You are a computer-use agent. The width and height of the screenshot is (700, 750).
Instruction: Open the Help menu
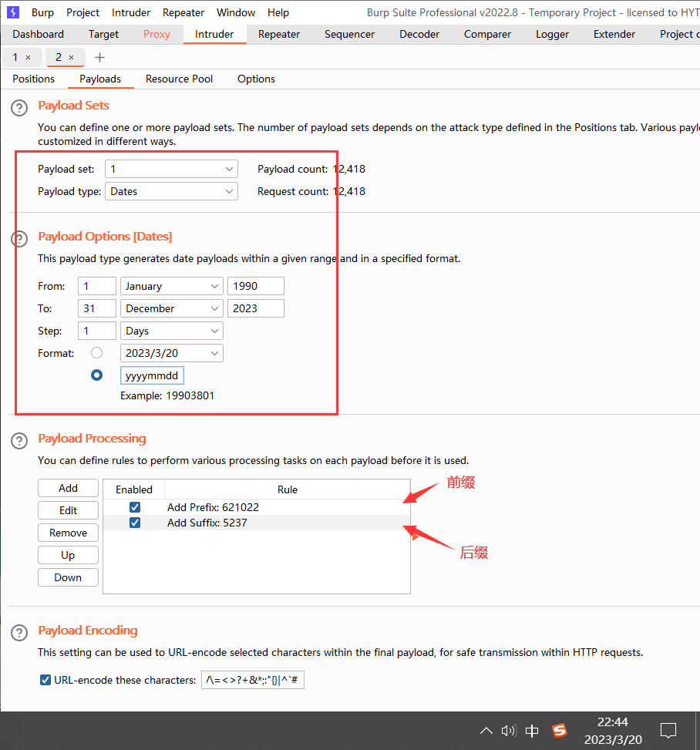coord(278,12)
